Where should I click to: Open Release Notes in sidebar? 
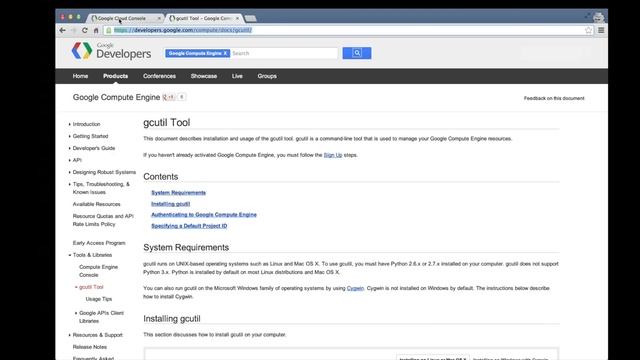click(x=89, y=347)
